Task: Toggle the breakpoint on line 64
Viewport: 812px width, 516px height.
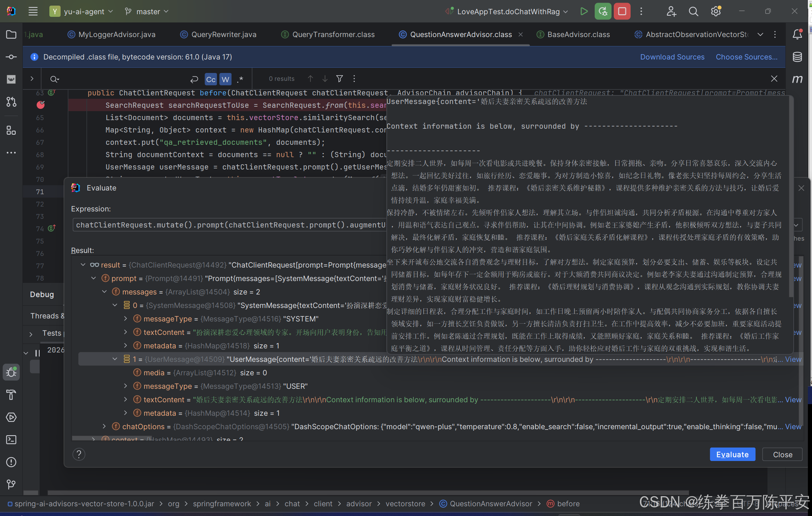Action: pyautogui.click(x=40, y=105)
